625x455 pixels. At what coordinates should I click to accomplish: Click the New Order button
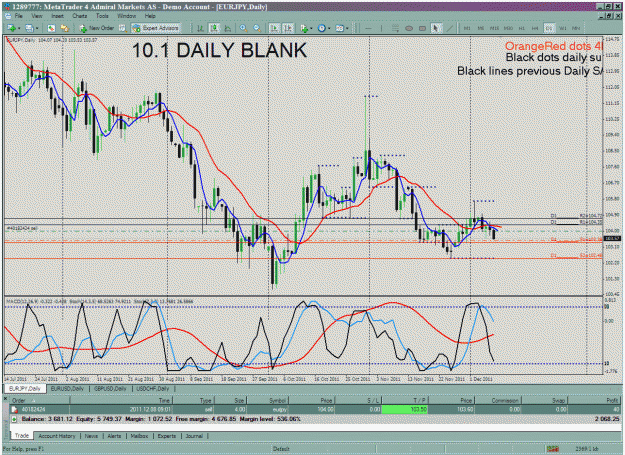96,28
